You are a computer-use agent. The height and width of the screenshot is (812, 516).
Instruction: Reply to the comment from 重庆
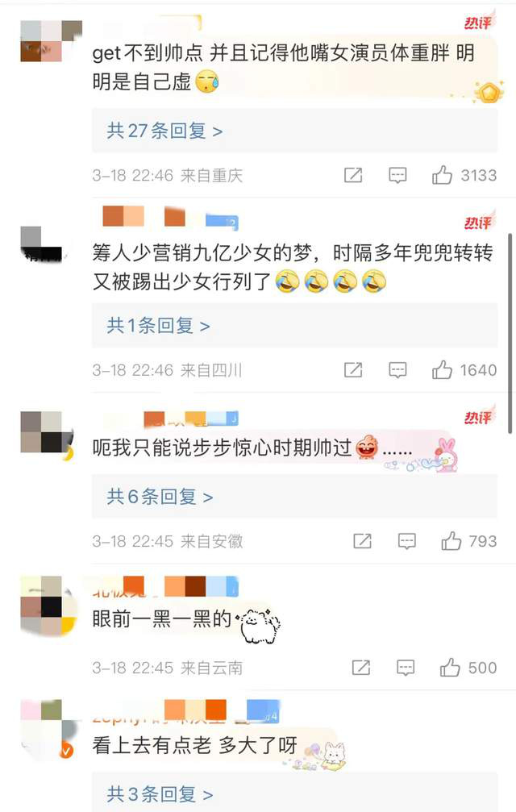tap(397, 176)
